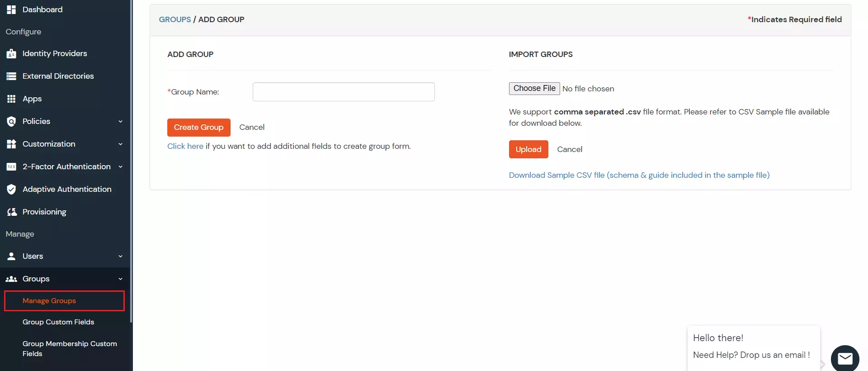Click the Policies label in the sidebar
868x371 pixels.
37,121
